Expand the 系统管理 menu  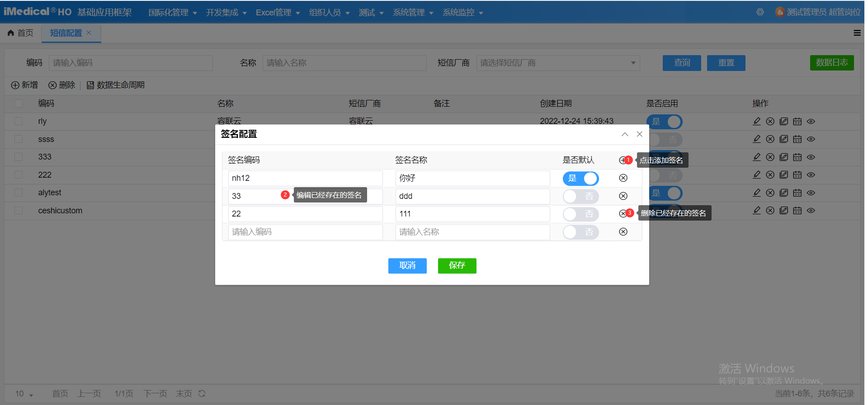pos(412,13)
